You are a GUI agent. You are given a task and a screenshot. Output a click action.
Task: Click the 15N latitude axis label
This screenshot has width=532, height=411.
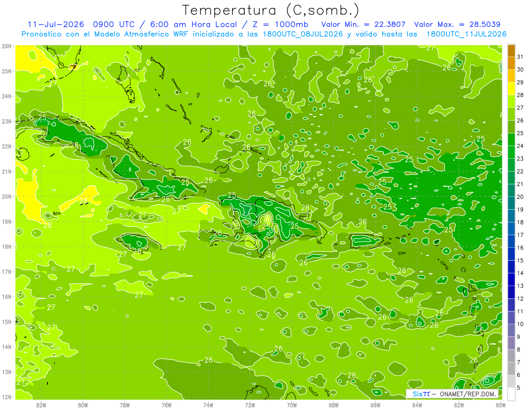7,321
